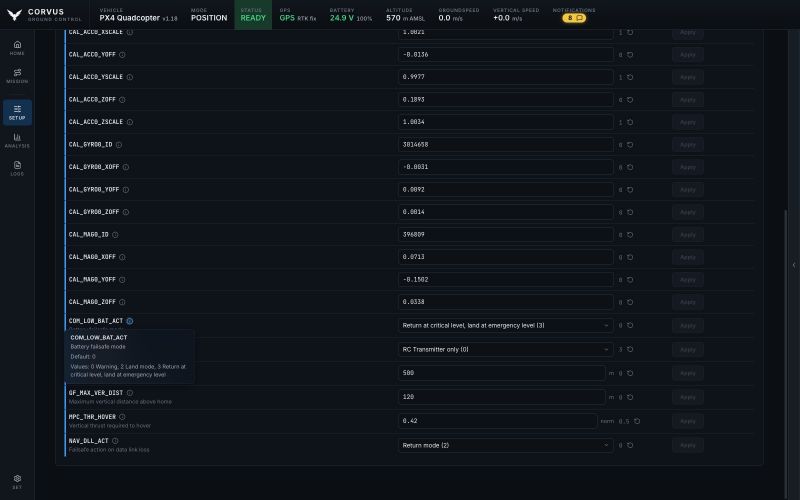This screenshot has width=800, height=500.
Task: Apply the CAL_ACC0_YOFF value
Action: click(x=688, y=55)
